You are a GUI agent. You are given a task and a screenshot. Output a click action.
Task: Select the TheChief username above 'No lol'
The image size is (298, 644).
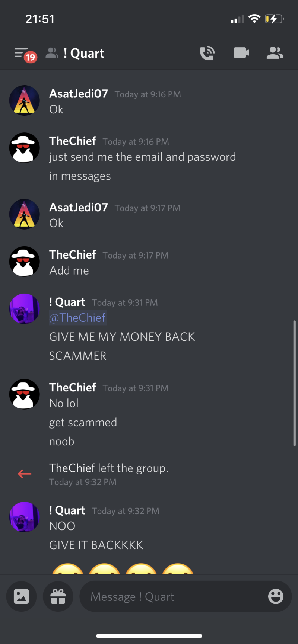coord(73,387)
